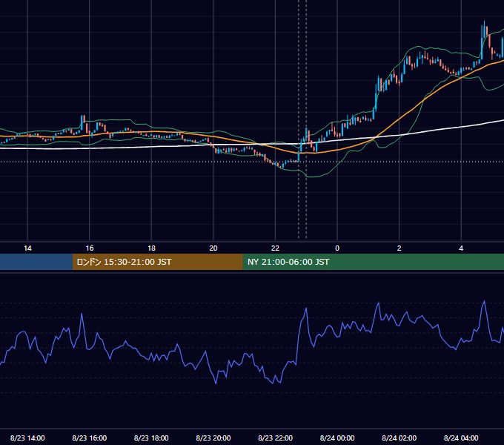Click the 8/23 18:00 date label

pos(151,438)
